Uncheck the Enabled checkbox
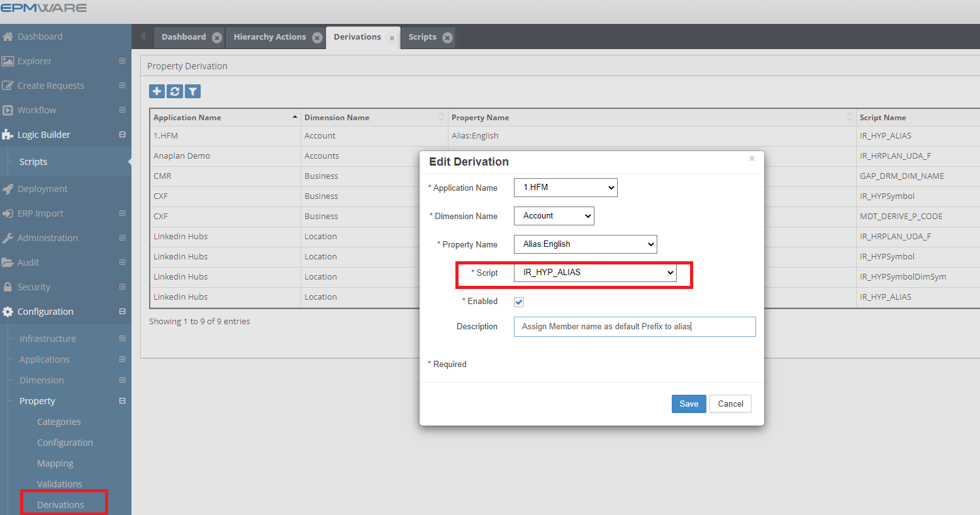Viewport: 980px width, 515px height. click(519, 302)
